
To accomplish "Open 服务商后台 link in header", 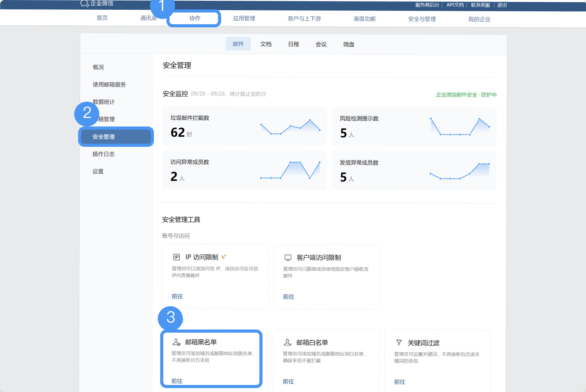I will 427,5.
